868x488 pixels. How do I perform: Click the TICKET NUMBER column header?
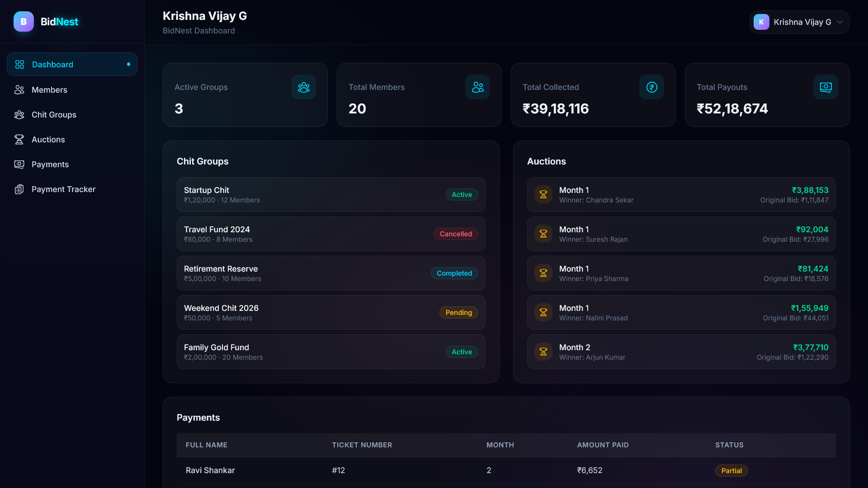[362, 445]
